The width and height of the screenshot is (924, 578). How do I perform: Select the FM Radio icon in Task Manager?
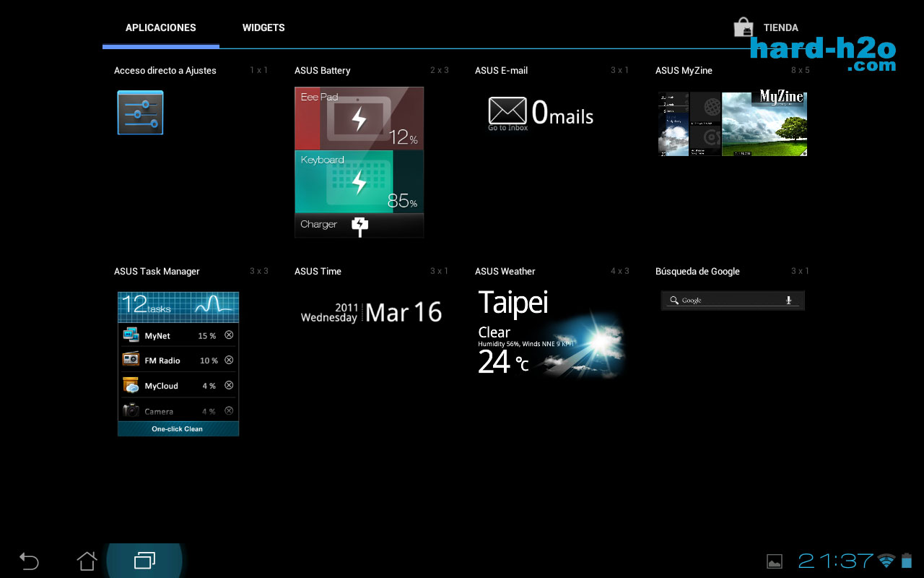[x=131, y=359]
